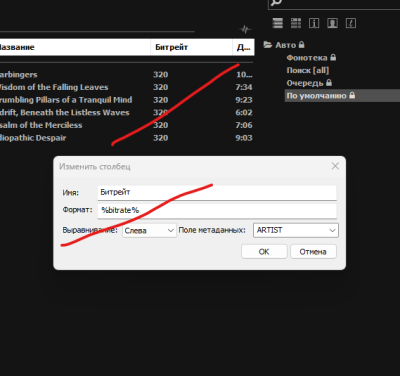
Task: Open the Поиск [all] playlist
Action: [308, 70]
